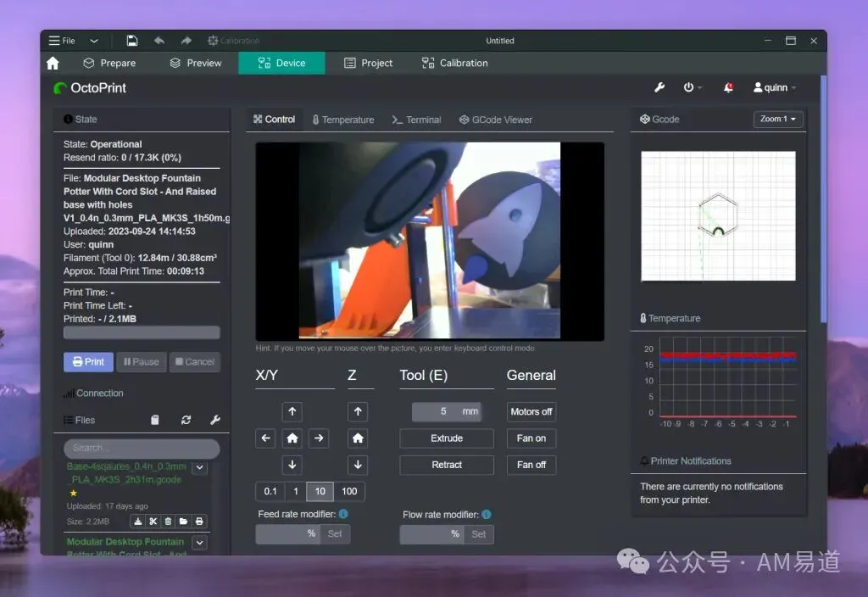This screenshot has height=597, width=868.
Task: Select the 100 jog step size
Action: pyautogui.click(x=349, y=491)
